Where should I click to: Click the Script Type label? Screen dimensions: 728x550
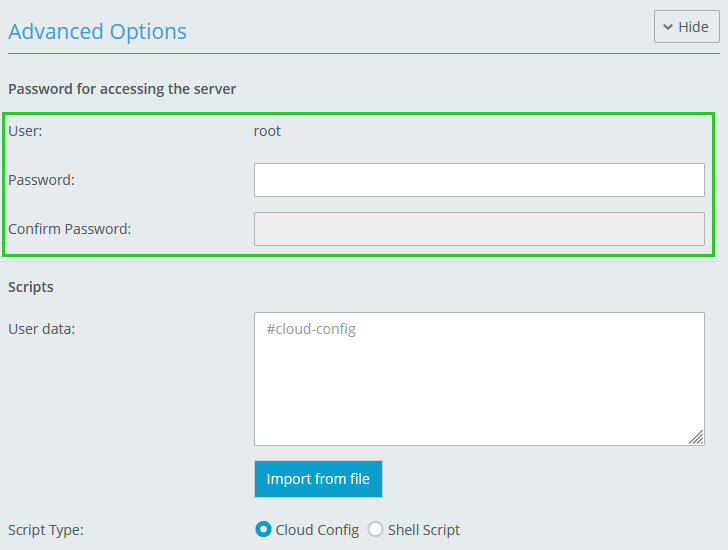pos(46,530)
